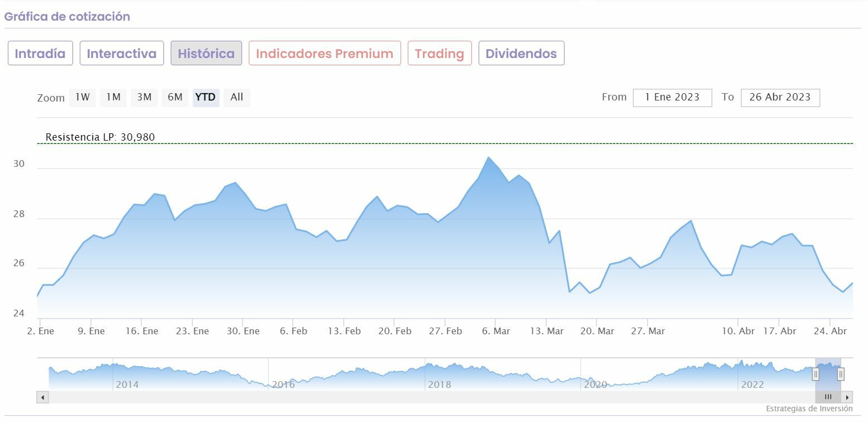This screenshot has width=868, height=423.
Task: Select the YTD zoom button
Action: [206, 97]
